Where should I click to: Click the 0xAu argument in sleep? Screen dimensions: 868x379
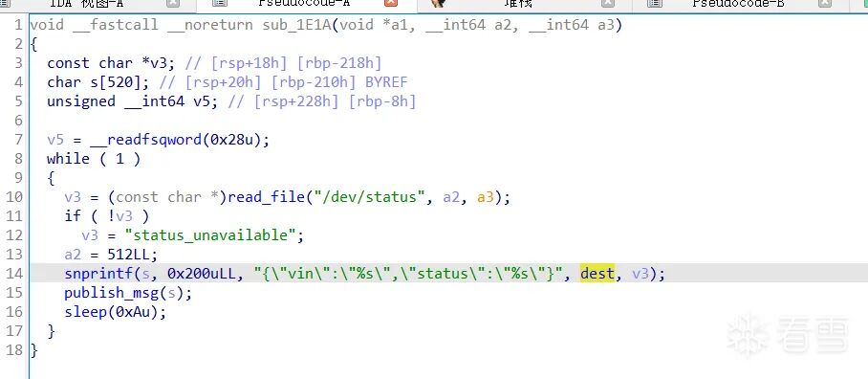pos(132,312)
